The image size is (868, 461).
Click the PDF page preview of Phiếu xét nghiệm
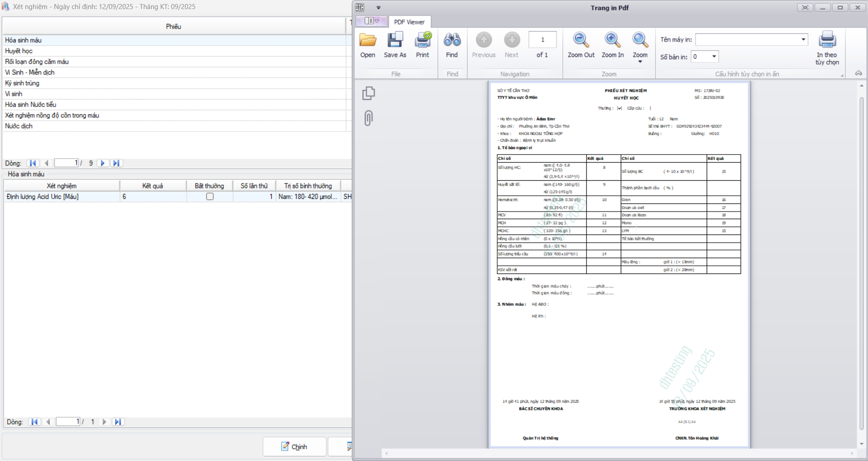619,264
